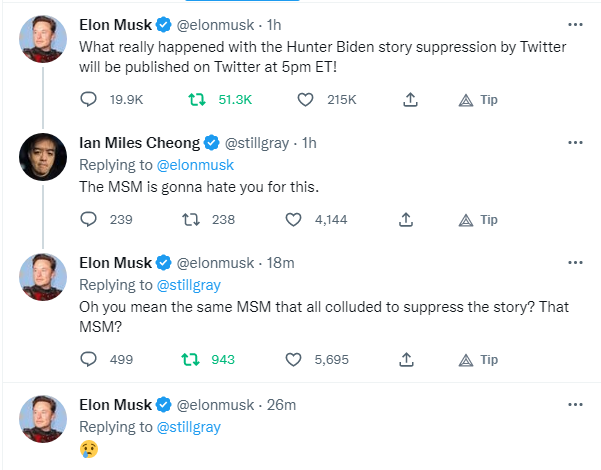Tip on the 18m Elon Musk reply
The width and height of the screenshot is (601, 470).
point(477,360)
